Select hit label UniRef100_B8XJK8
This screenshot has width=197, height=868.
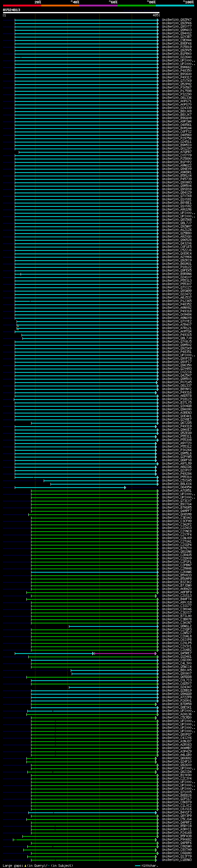pyautogui.click(x=177, y=111)
